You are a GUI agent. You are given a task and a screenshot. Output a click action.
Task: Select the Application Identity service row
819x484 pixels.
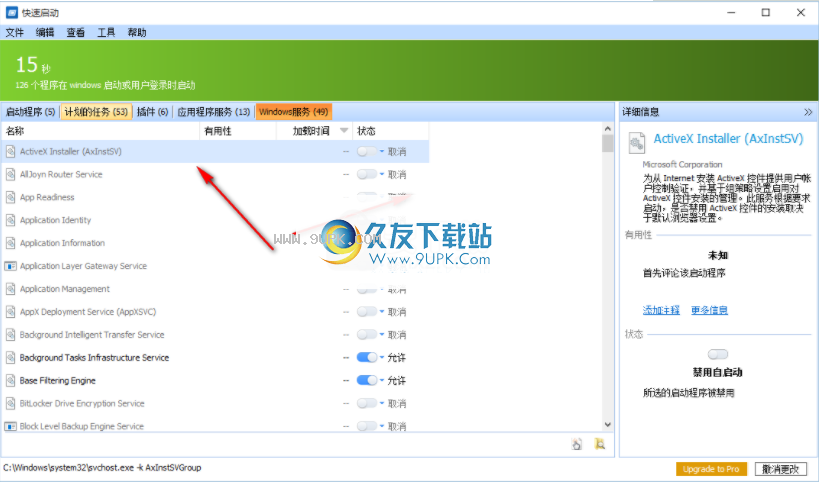(215, 220)
